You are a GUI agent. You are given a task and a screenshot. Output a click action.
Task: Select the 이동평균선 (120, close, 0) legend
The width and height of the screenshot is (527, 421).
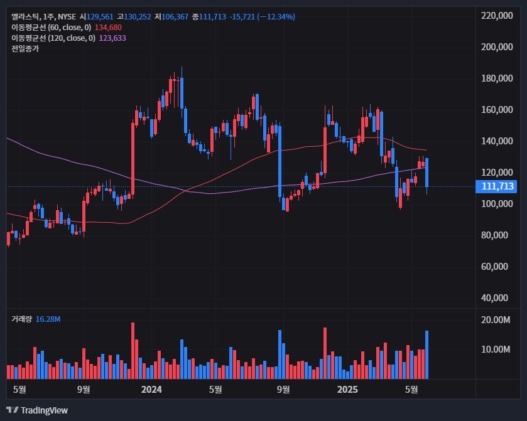[53, 38]
